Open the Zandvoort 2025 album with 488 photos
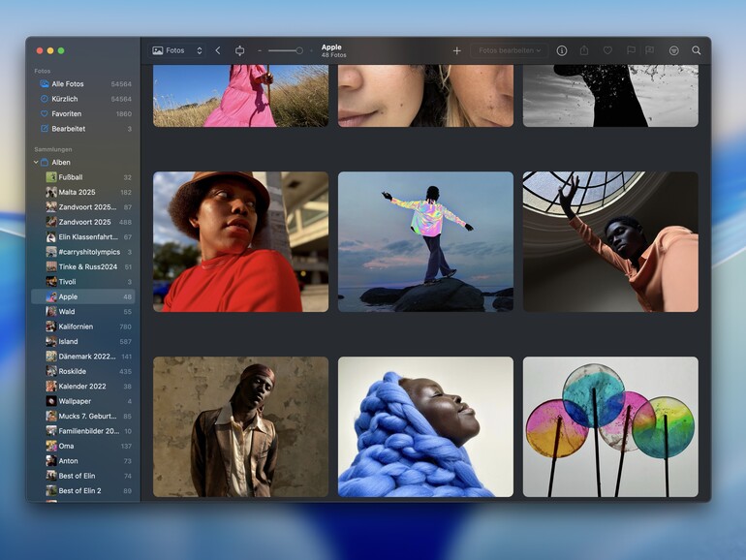The image size is (746, 560). click(x=83, y=222)
